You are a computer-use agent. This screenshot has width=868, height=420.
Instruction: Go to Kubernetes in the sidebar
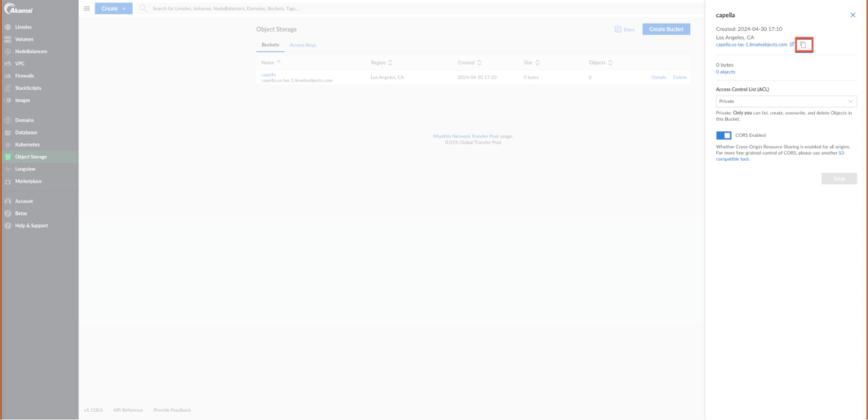coord(27,144)
